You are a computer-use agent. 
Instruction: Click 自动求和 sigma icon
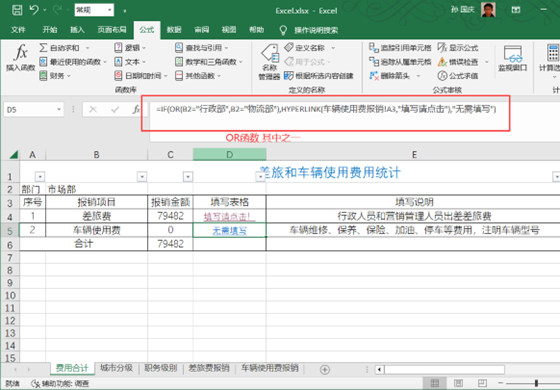point(43,48)
